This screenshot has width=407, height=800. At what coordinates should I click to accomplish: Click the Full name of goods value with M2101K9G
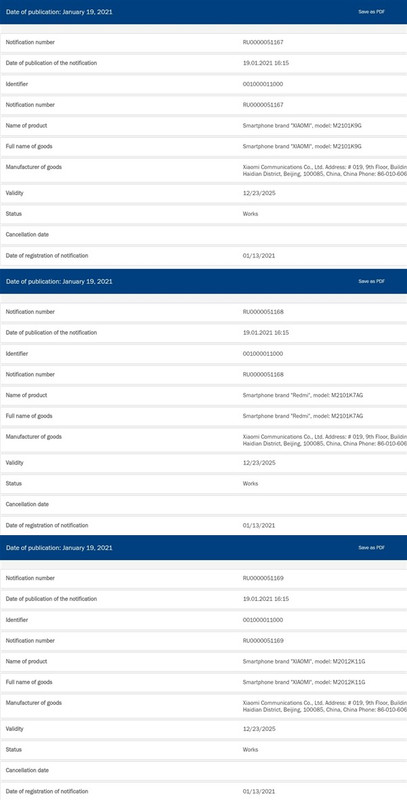click(302, 146)
